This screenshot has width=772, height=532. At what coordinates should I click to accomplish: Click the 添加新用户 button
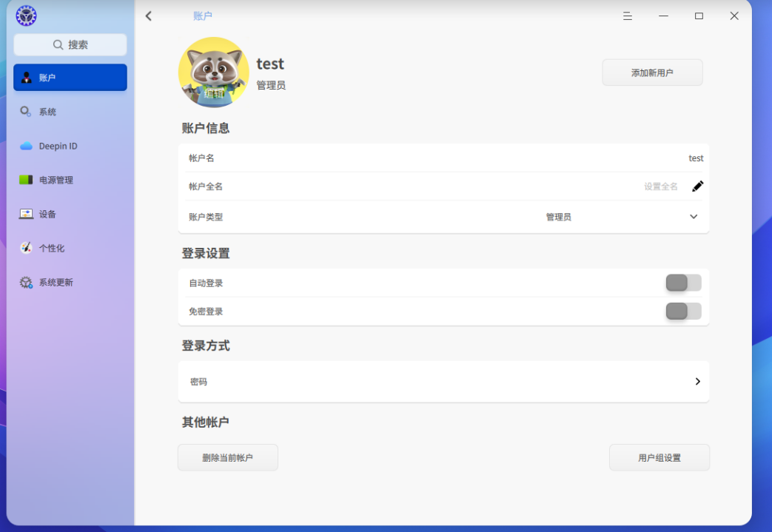(652, 73)
